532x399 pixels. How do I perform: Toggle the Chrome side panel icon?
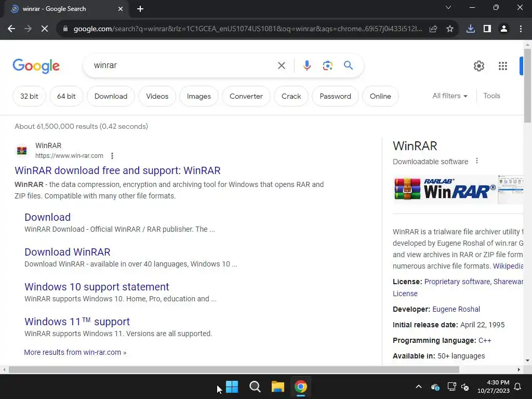point(487,29)
